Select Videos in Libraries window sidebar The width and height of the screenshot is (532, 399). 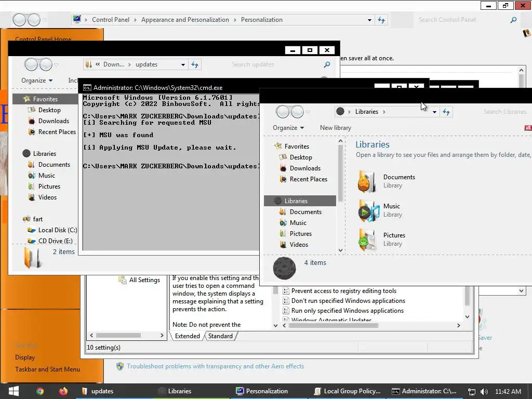point(299,244)
